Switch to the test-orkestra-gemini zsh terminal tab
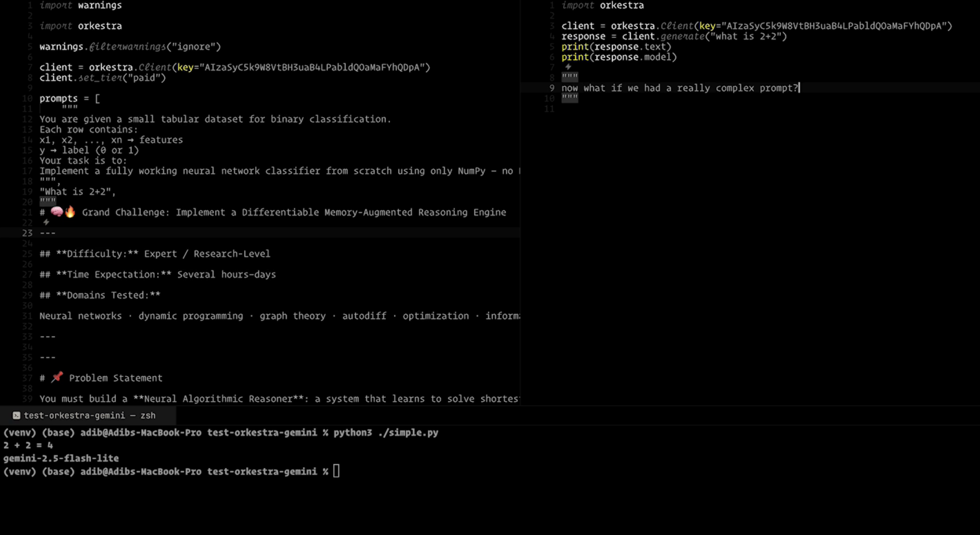The height and width of the screenshot is (535, 980). 89,416
